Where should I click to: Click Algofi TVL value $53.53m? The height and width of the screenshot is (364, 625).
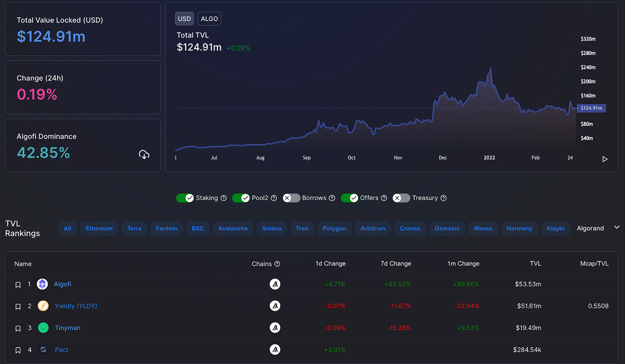[x=528, y=284]
